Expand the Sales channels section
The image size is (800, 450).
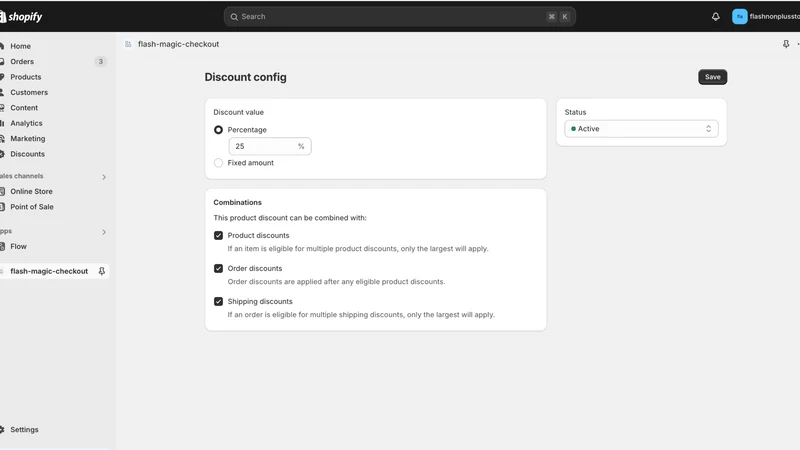tap(104, 177)
